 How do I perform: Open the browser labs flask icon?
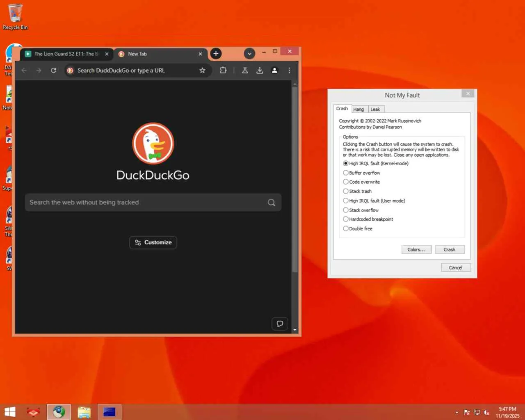(x=245, y=71)
